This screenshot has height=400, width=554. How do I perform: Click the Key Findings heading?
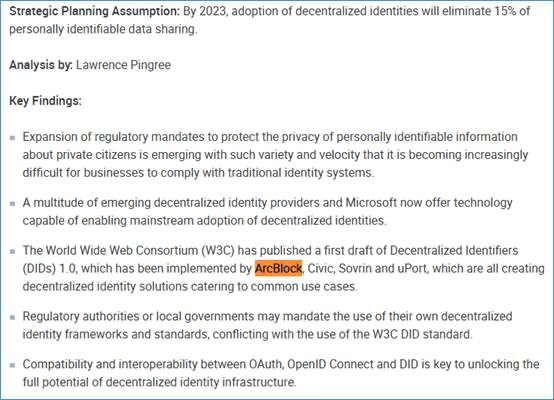[45, 101]
